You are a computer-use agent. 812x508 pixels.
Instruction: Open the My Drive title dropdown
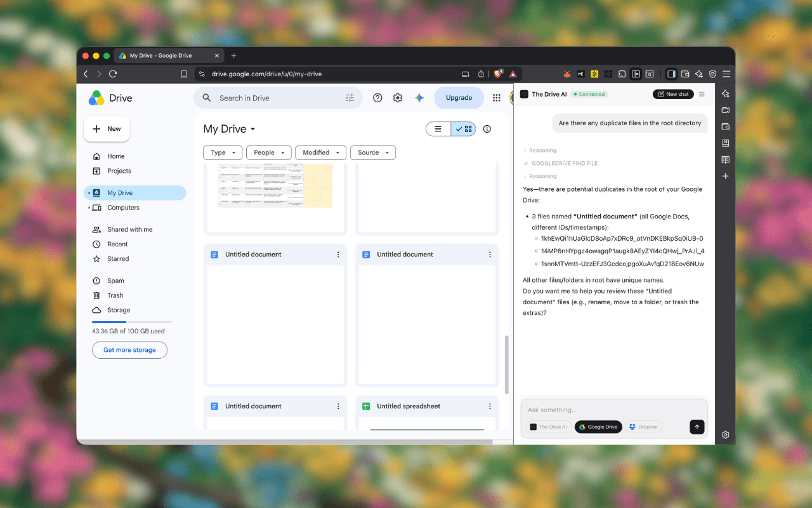[230, 129]
